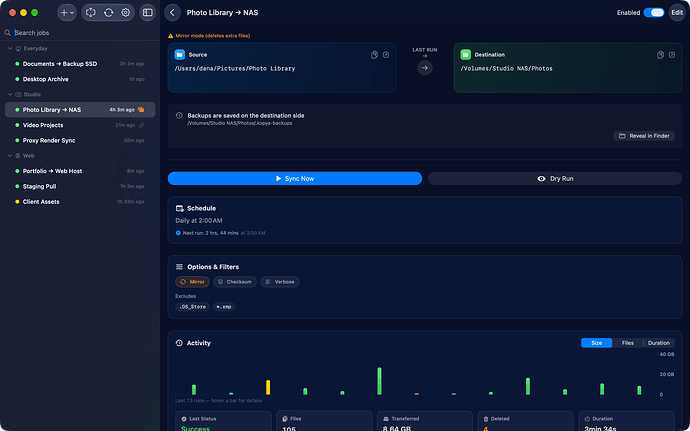Click the 'Daily at 2:00 AM' schedule text
The image size is (690, 431).
click(x=199, y=221)
